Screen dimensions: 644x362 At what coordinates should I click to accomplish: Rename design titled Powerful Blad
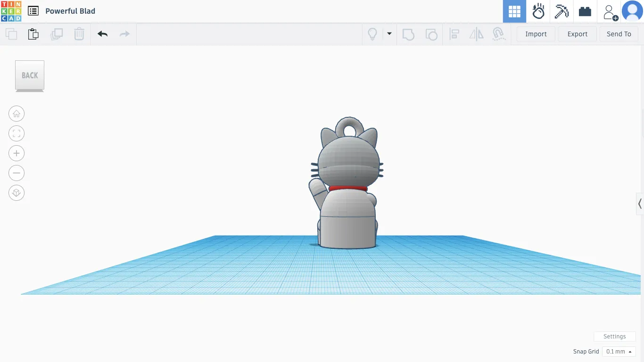point(70,11)
